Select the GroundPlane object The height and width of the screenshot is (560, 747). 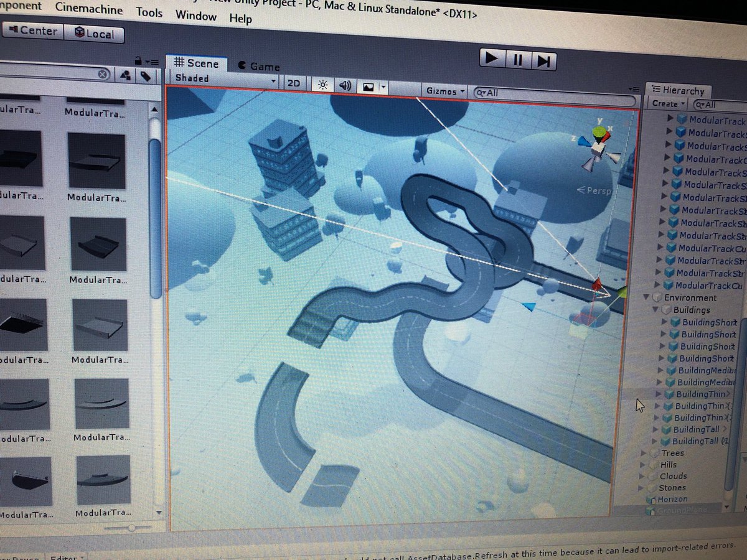click(x=682, y=511)
